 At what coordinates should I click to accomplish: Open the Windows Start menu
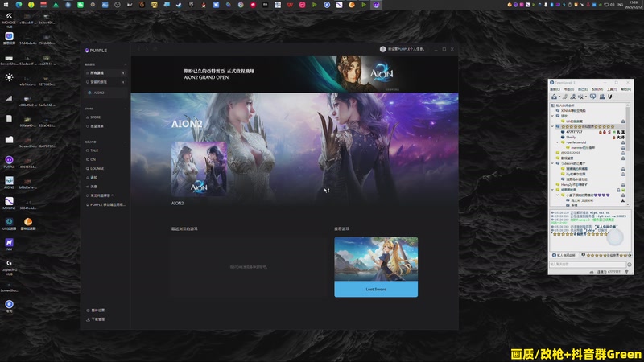pos(6,5)
